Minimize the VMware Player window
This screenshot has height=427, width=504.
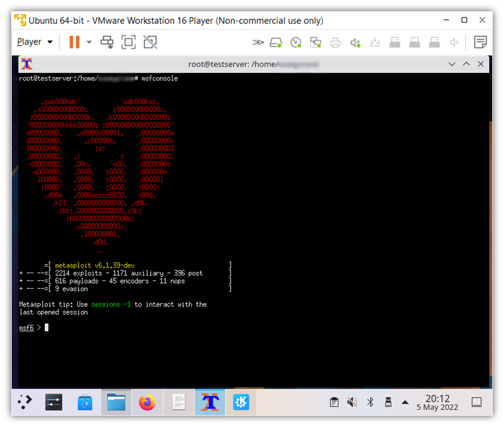click(447, 20)
